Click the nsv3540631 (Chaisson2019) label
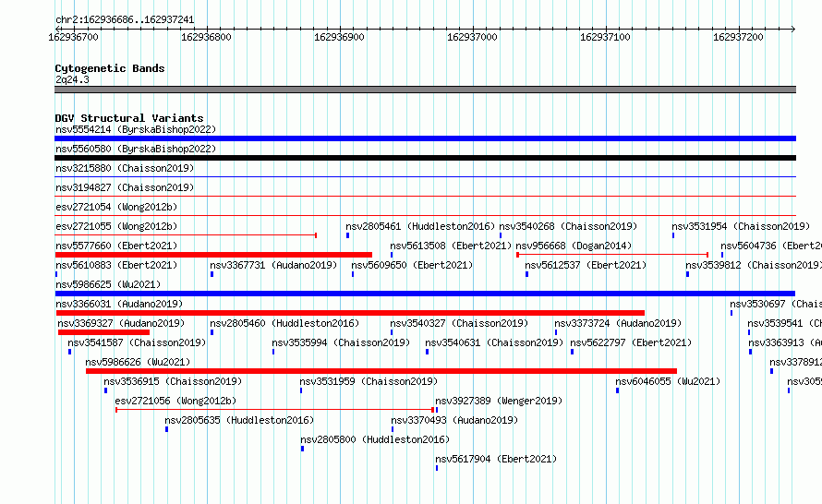The height and width of the screenshot is (504, 822). 494,342
